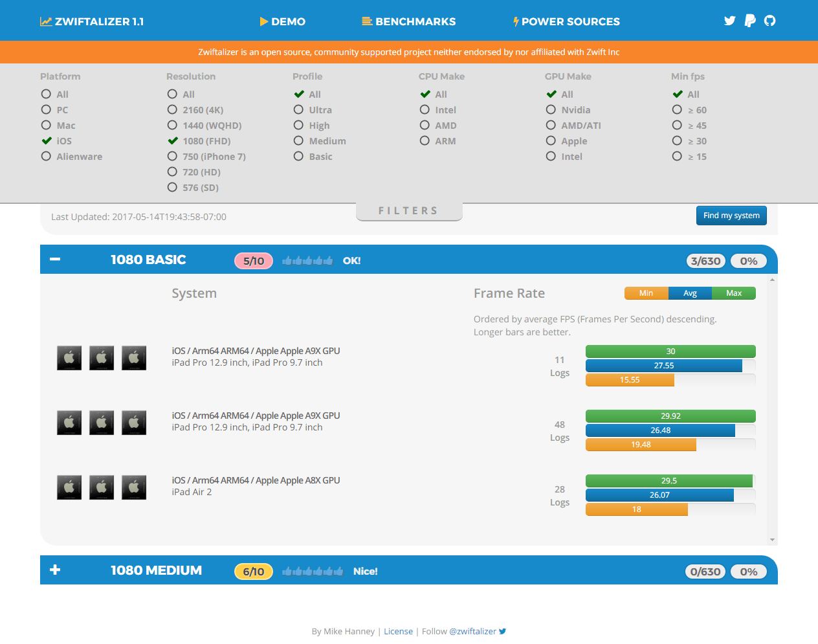Set minimum fps to ≥ 30
Viewport: 818px width, 644px height.
(x=689, y=141)
